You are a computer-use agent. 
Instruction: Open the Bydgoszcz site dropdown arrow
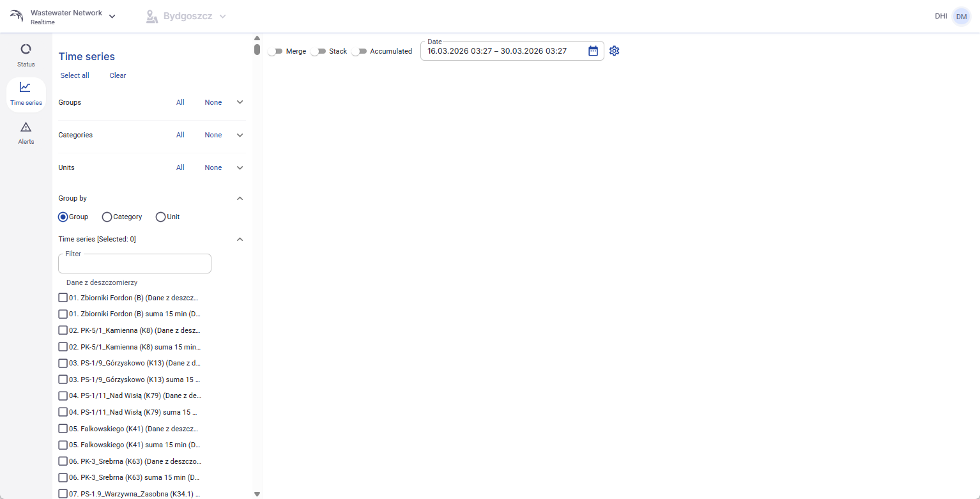pyautogui.click(x=222, y=17)
